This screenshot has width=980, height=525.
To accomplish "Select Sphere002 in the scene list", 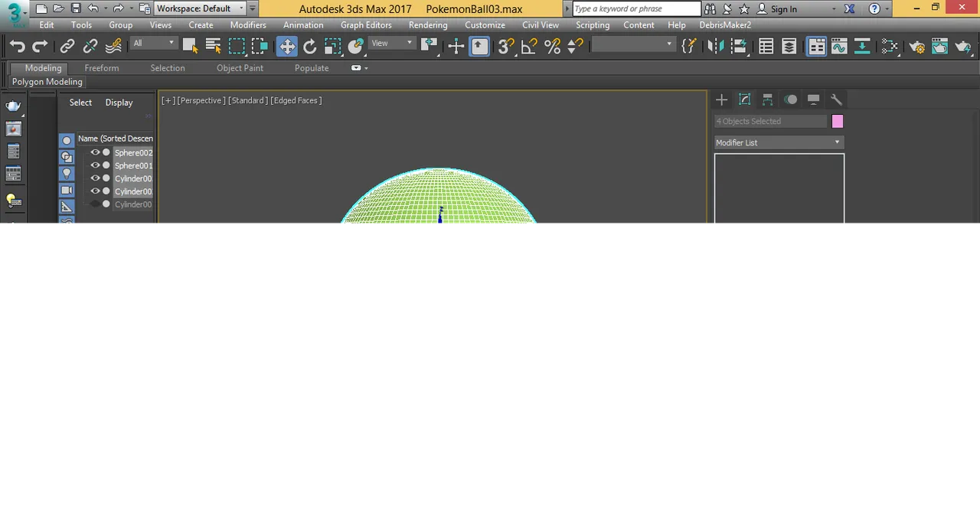I will [x=133, y=152].
